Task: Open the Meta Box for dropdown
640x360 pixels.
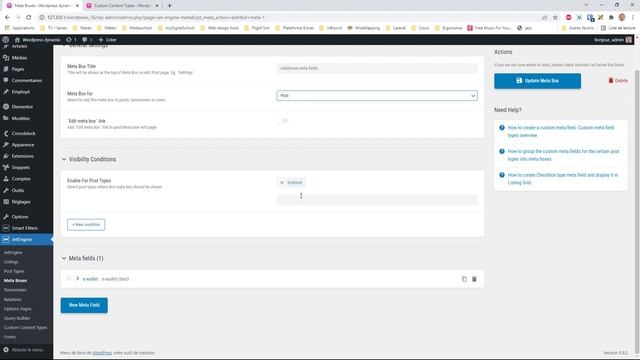Action: pyautogui.click(x=377, y=96)
